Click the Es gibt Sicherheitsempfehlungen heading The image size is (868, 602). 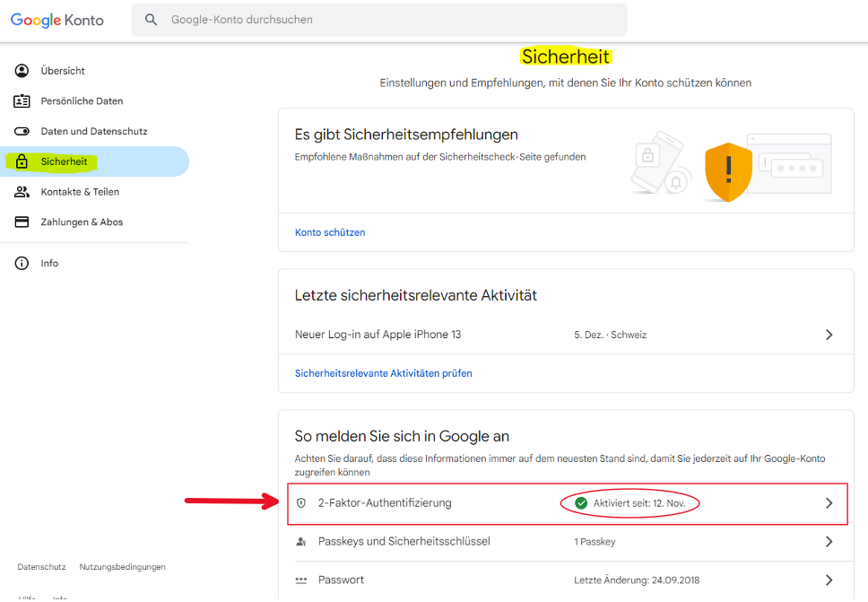click(x=406, y=135)
